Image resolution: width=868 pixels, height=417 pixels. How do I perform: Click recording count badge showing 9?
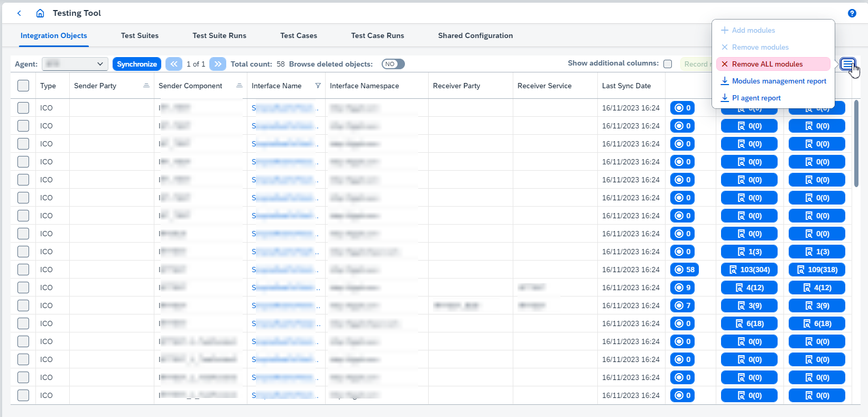pos(682,288)
